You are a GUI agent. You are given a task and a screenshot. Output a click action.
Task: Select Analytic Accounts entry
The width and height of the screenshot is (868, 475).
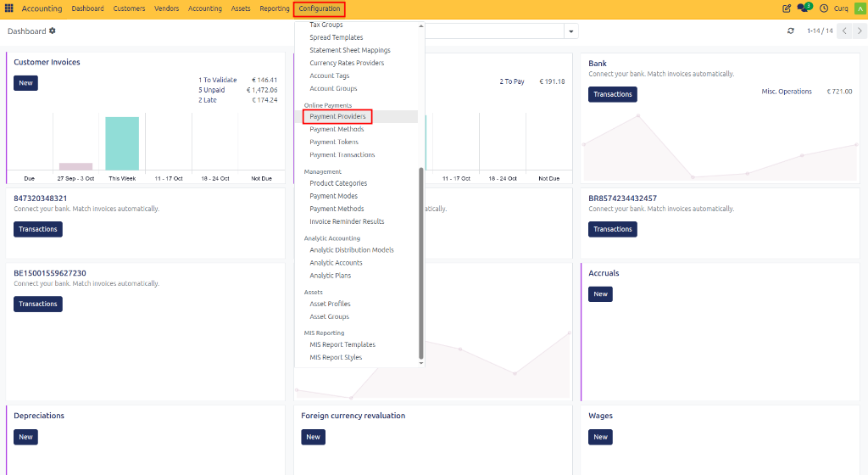[x=336, y=262]
